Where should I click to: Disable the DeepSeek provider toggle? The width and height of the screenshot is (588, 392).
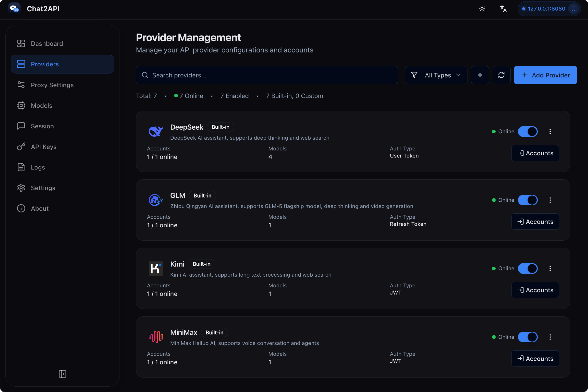pos(528,132)
